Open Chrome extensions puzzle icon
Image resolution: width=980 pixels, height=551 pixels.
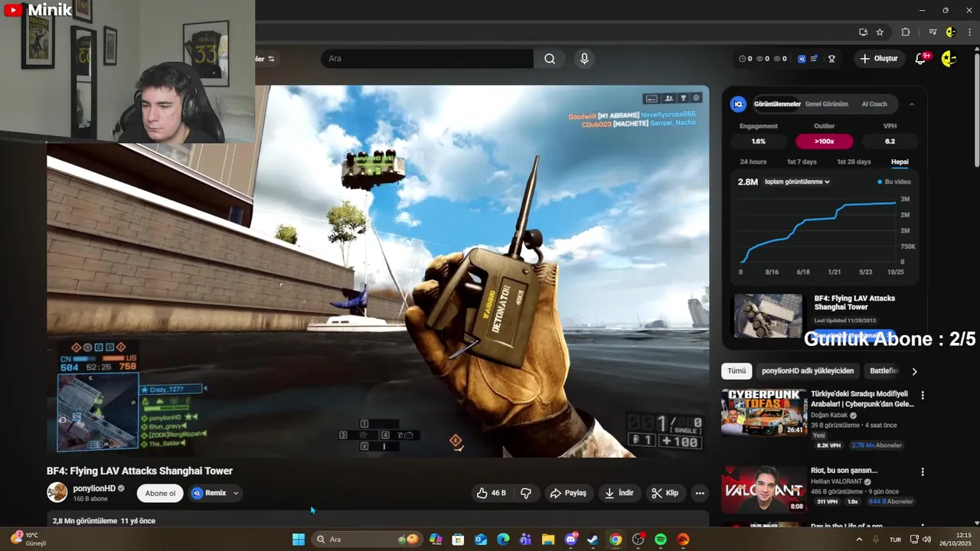tap(906, 32)
